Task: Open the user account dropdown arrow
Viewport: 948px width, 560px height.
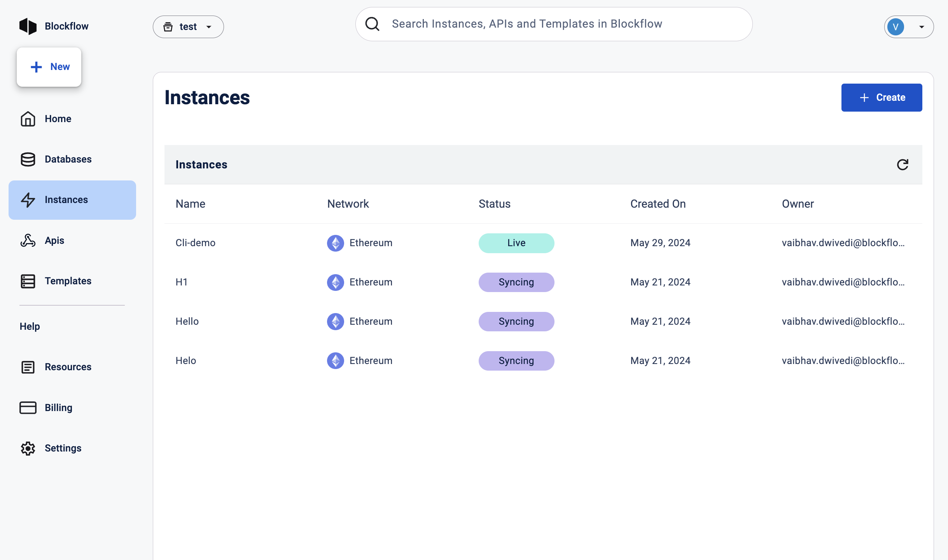Action: click(921, 27)
